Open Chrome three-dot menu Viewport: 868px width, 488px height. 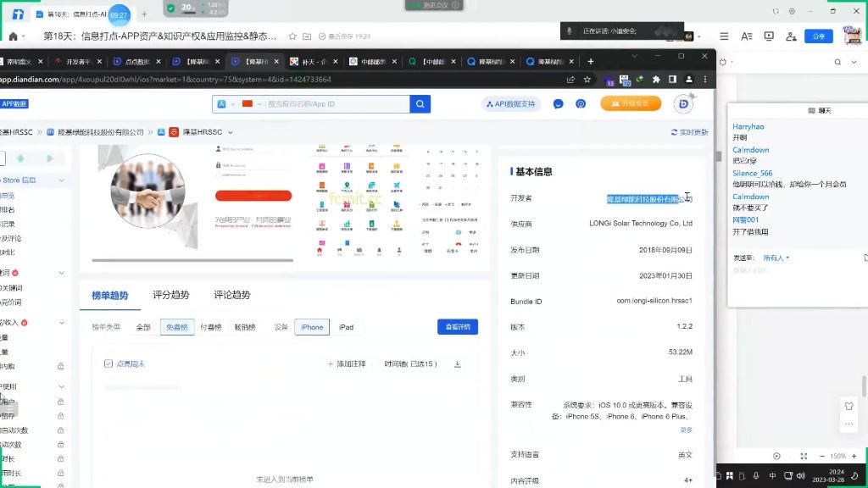click(x=704, y=80)
